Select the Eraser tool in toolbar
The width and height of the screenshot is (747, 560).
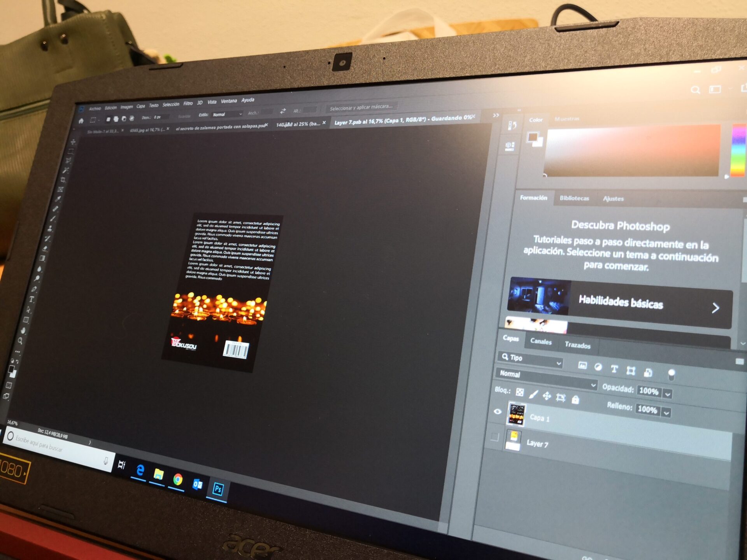[45, 248]
